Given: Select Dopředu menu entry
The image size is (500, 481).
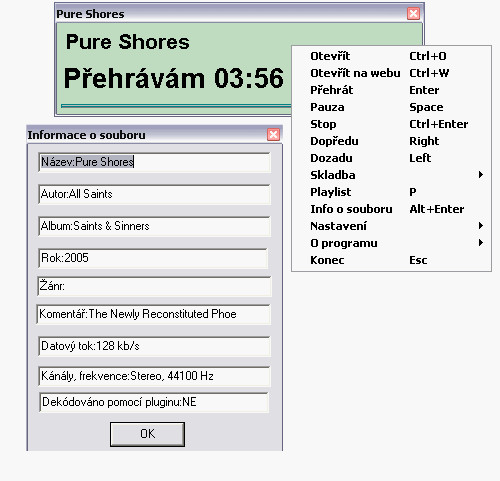Looking at the screenshot, I should [x=391, y=141].
